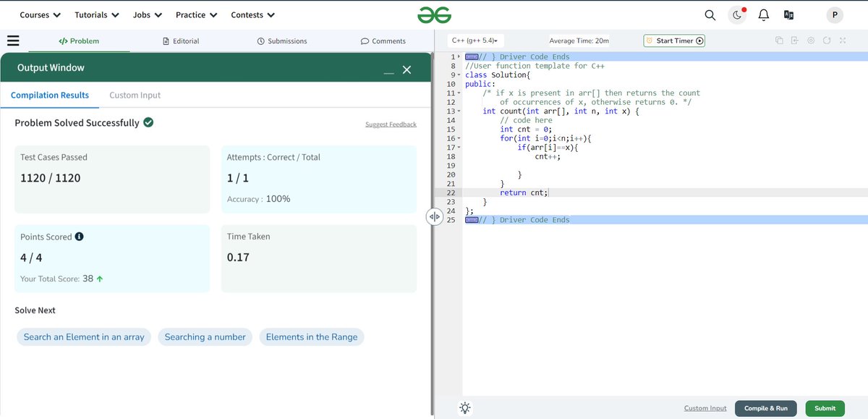Click the "Accuracy : 100%" text
Image resolution: width=868 pixels, height=419 pixels.
tap(258, 198)
